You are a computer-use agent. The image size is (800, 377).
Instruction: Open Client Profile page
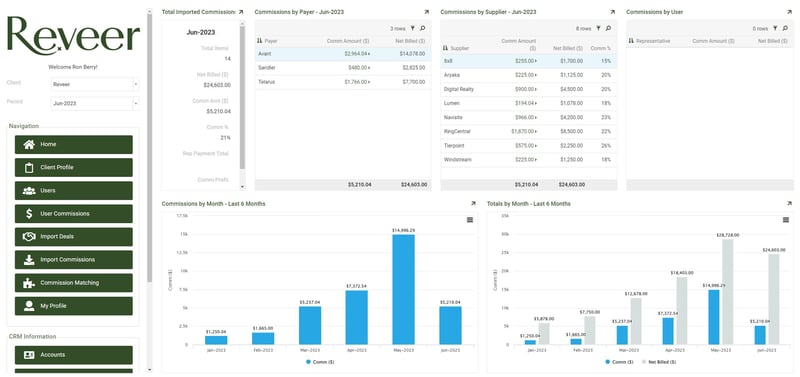pos(73,167)
